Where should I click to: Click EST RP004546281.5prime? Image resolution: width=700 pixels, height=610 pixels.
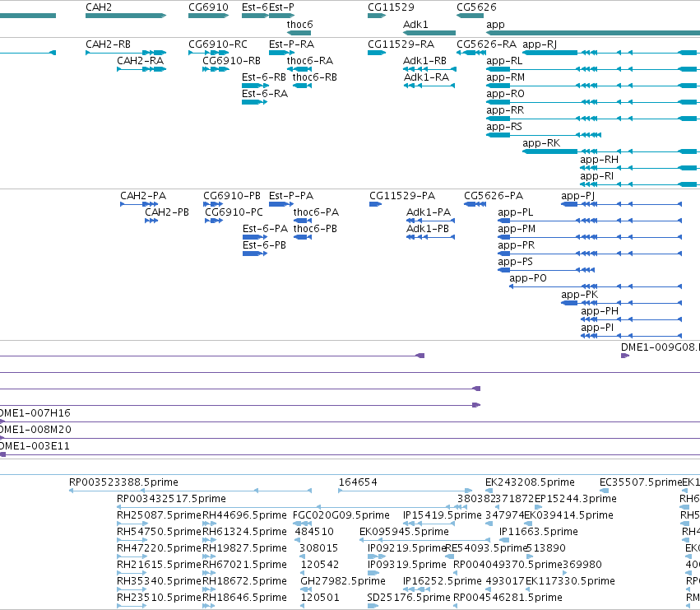456,606
